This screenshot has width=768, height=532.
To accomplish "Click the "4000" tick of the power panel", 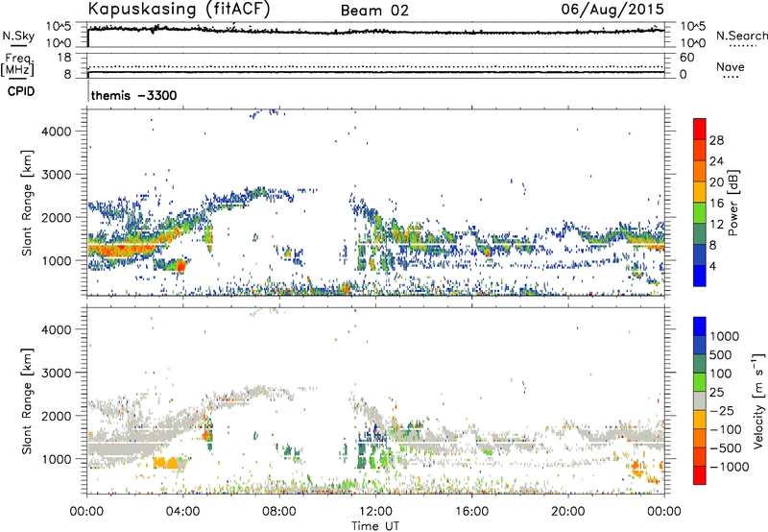I will pos(57,132).
